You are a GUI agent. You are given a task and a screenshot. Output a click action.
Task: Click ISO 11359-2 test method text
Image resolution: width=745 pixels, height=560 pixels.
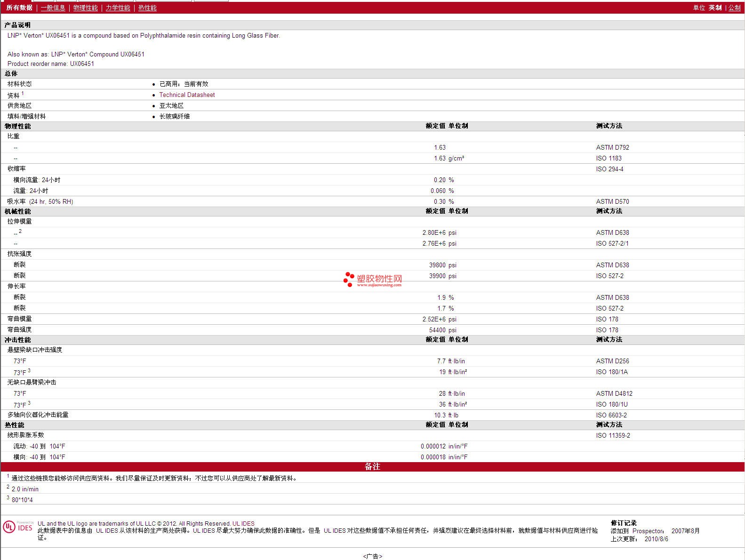click(613, 436)
